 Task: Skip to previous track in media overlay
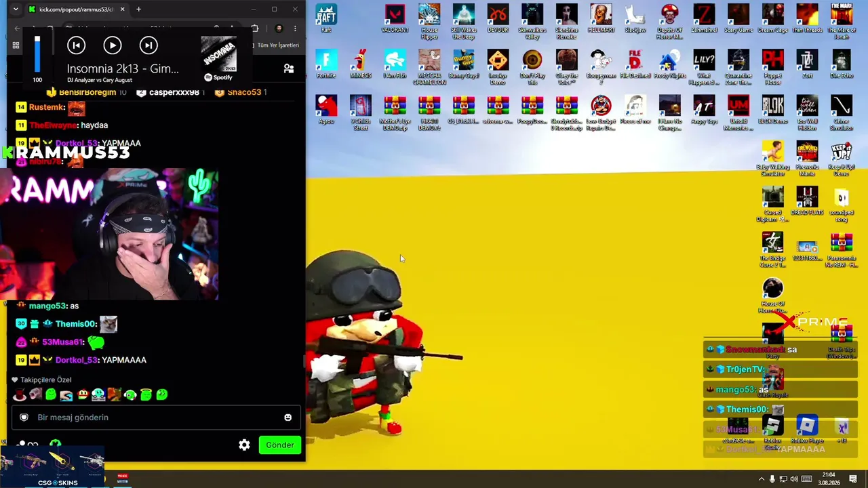click(77, 45)
